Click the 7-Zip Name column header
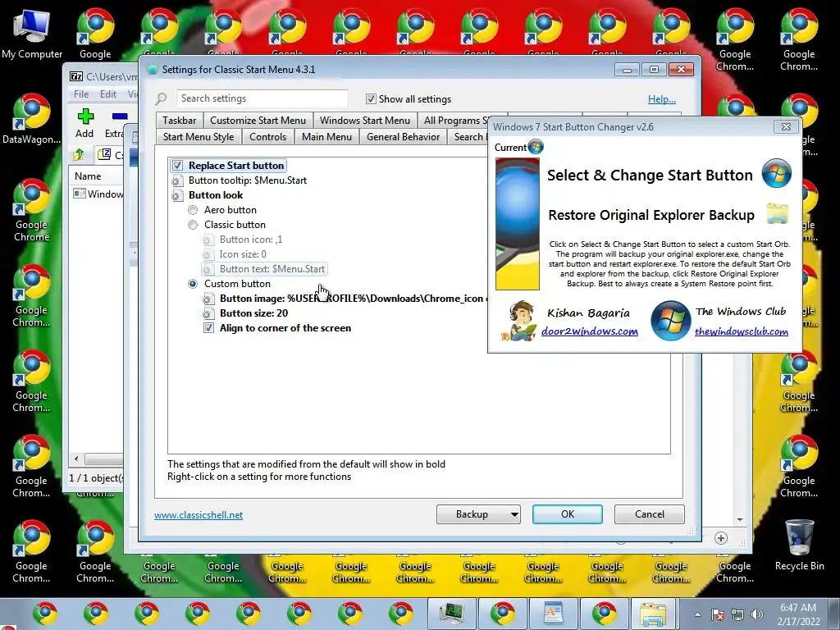 (88, 176)
